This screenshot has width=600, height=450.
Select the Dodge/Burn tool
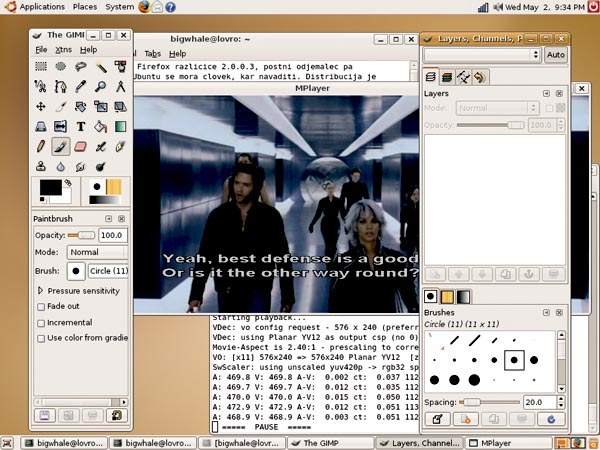click(x=101, y=166)
